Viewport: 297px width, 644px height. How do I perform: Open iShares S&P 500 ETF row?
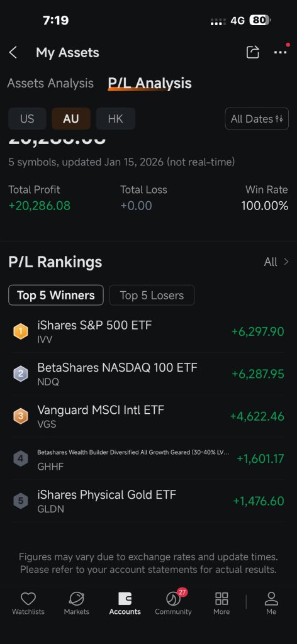148,331
